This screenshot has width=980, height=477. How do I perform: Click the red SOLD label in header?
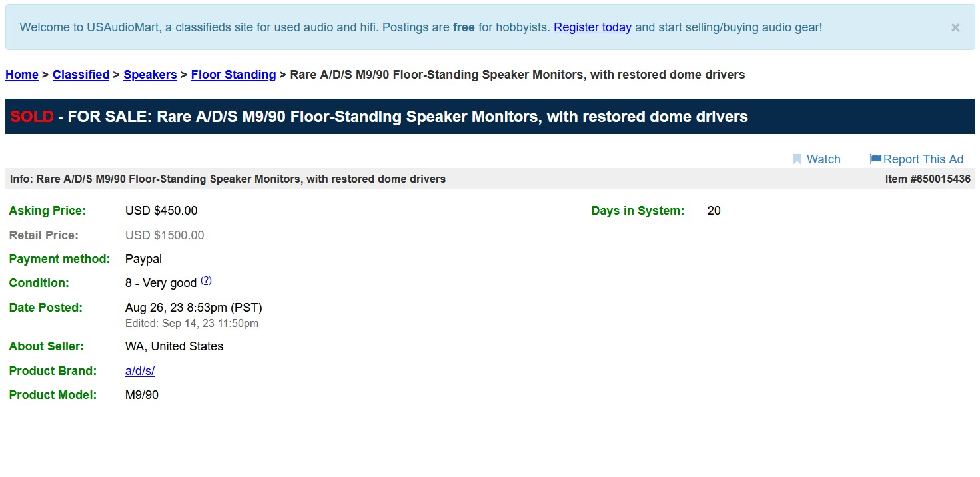click(x=31, y=117)
